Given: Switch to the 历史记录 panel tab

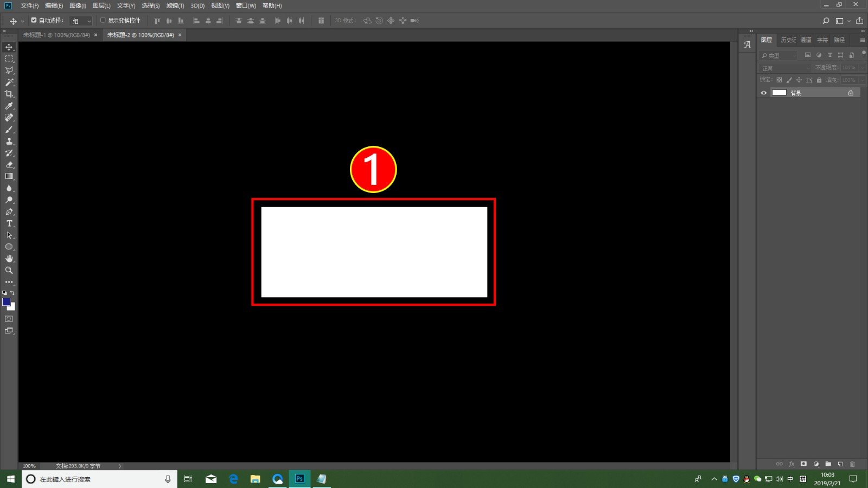Looking at the screenshot, I should pyautogui.click(x=788, y=40).
